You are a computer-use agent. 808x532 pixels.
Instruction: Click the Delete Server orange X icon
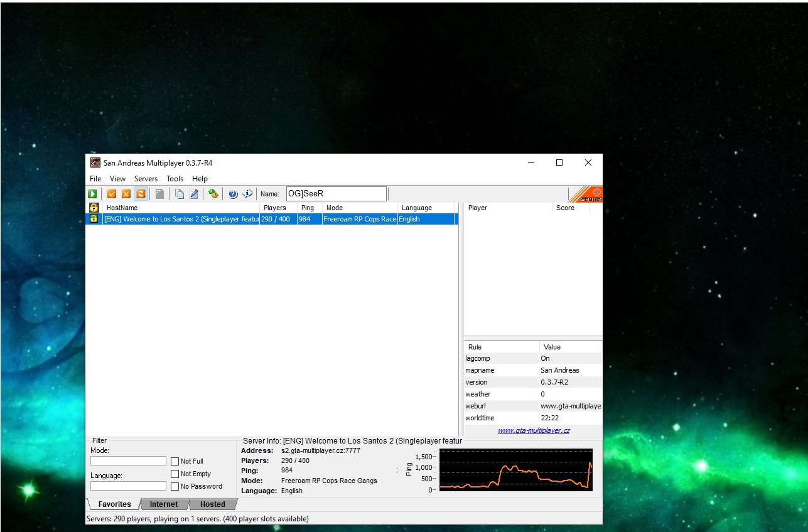coord(126,194)
